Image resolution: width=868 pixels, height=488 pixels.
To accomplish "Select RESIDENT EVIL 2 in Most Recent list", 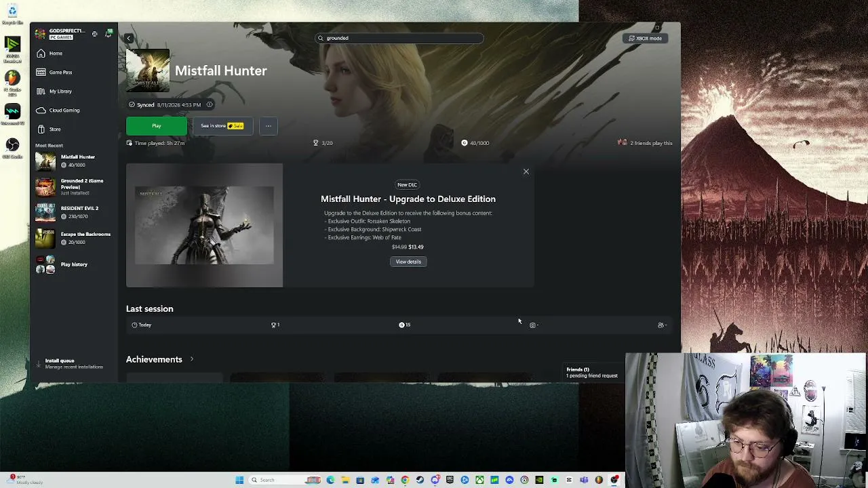I will pyautogui.click(x=73, y=212).
